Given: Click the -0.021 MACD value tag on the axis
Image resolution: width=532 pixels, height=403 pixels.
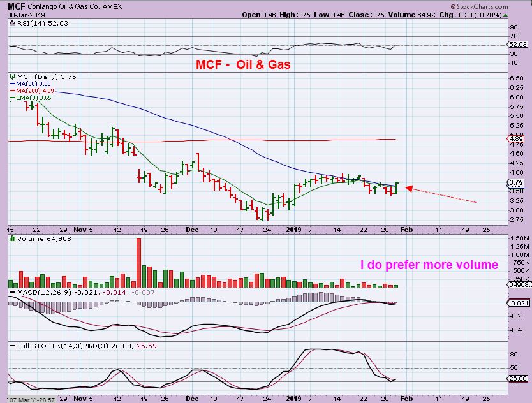Looking at the screenshot, I should pos(518,303).
